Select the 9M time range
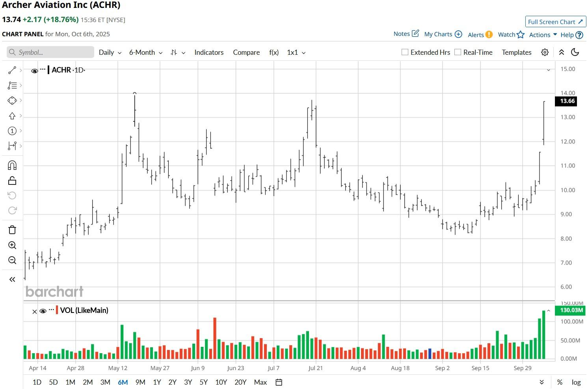The image size is (588, 389). [140, 382]
